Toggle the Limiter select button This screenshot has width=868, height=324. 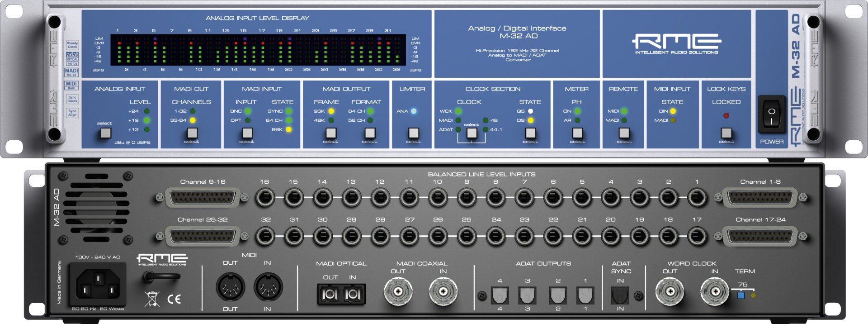click(x=413, y=133)
